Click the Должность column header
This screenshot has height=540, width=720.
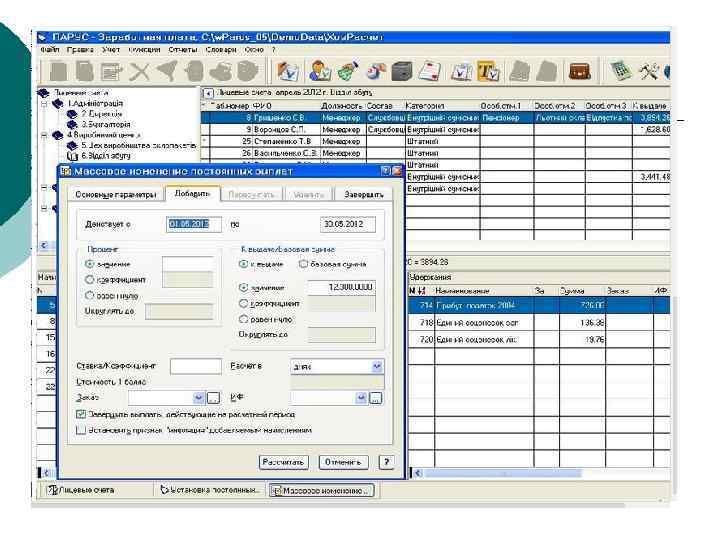(x=342, y=106)
